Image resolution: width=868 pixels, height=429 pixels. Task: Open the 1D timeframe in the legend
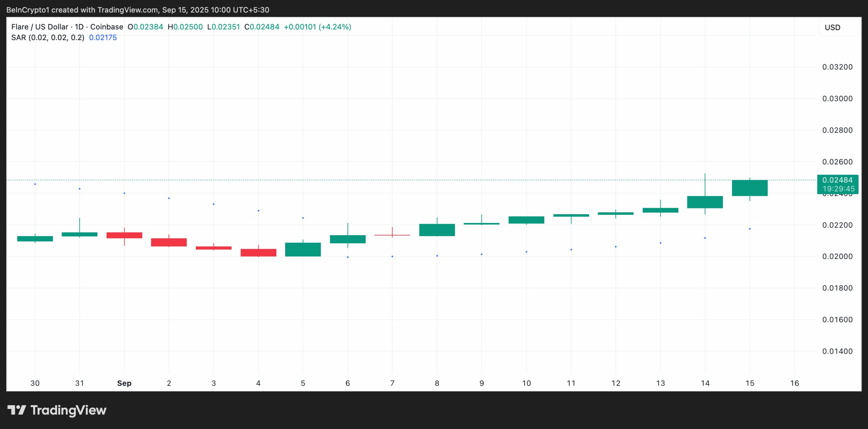click(79, 27)
